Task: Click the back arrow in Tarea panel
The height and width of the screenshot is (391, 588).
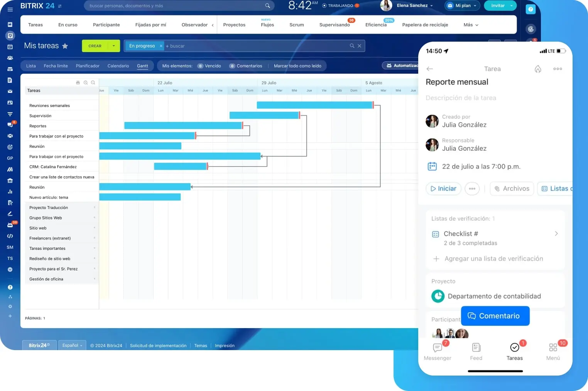Action: click(430, 69)
